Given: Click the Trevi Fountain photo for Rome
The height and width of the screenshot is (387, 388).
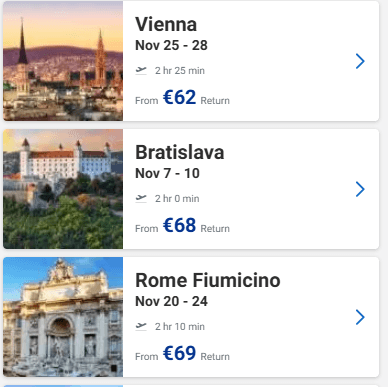Looking at the screenshot, I should coord(63,317).
